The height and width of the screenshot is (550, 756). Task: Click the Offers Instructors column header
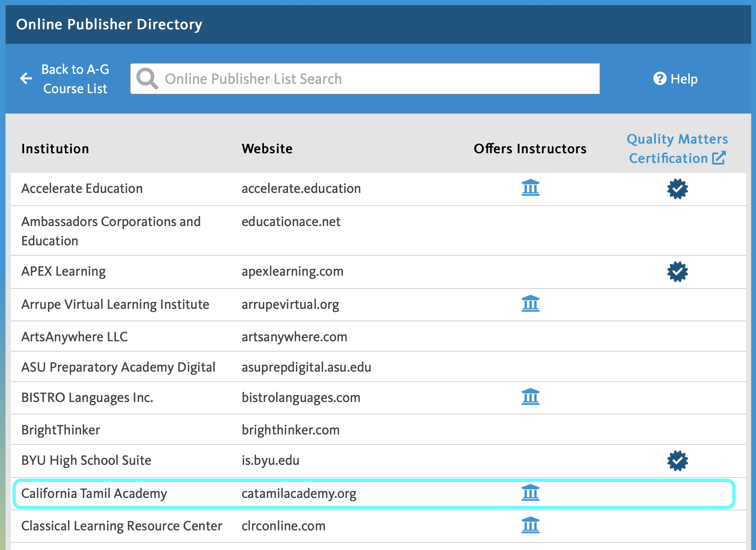point(530,149)
